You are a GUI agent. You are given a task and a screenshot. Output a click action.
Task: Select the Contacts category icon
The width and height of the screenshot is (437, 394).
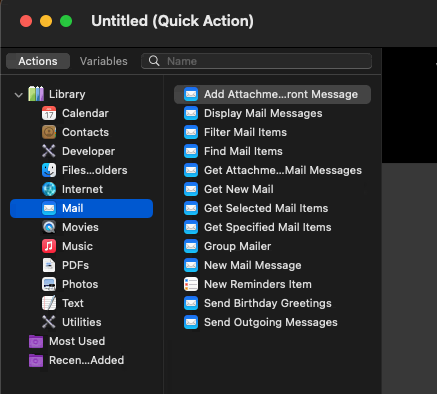point(49,132)
